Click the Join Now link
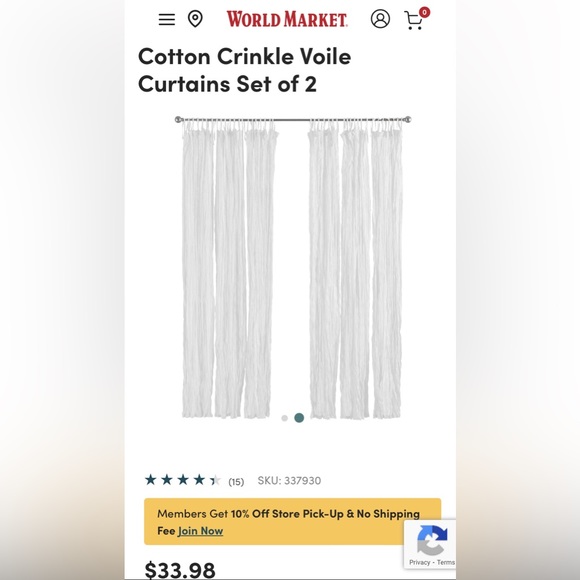This screenshot has width=580, height=580. coord(200,531)
